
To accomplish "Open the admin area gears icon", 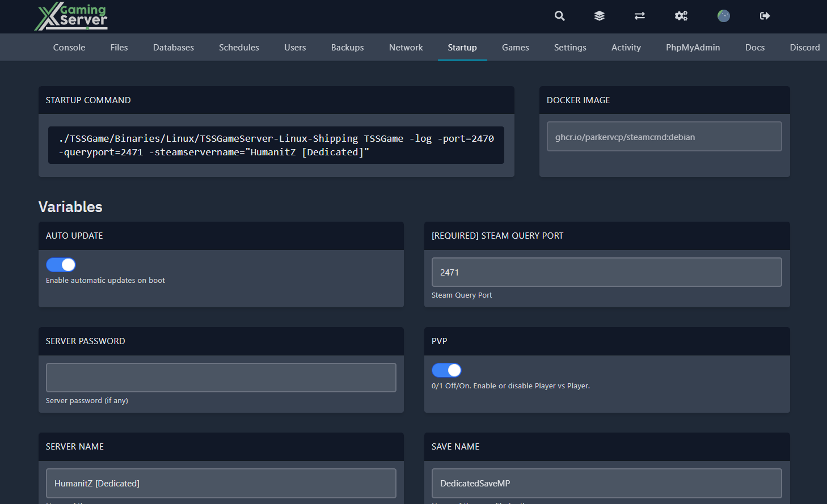I will pyautogui.click(x=681, y=16).
